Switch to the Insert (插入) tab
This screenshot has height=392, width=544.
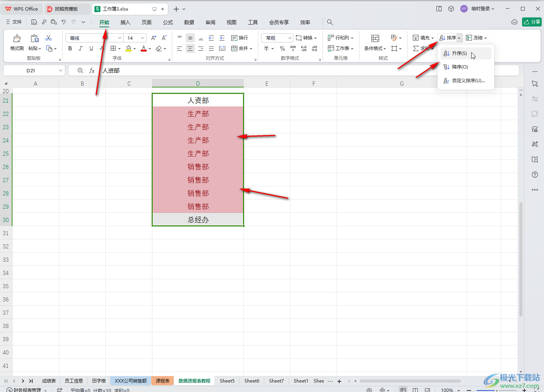click(x=125, y=22)
